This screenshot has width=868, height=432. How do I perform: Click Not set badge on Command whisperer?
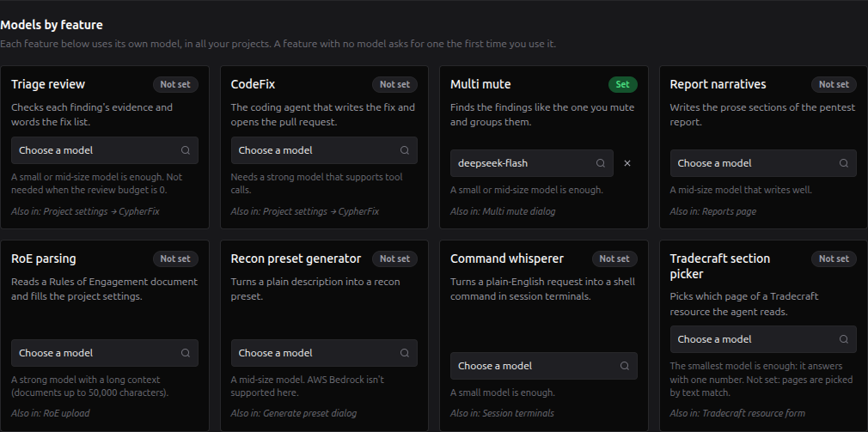pyautogui.click(x=614, y=259)
